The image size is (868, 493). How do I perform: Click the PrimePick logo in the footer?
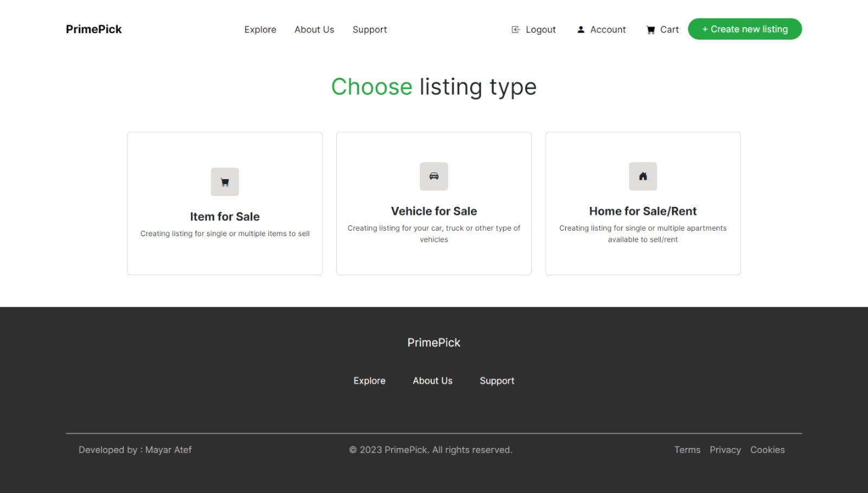point(433,343)
